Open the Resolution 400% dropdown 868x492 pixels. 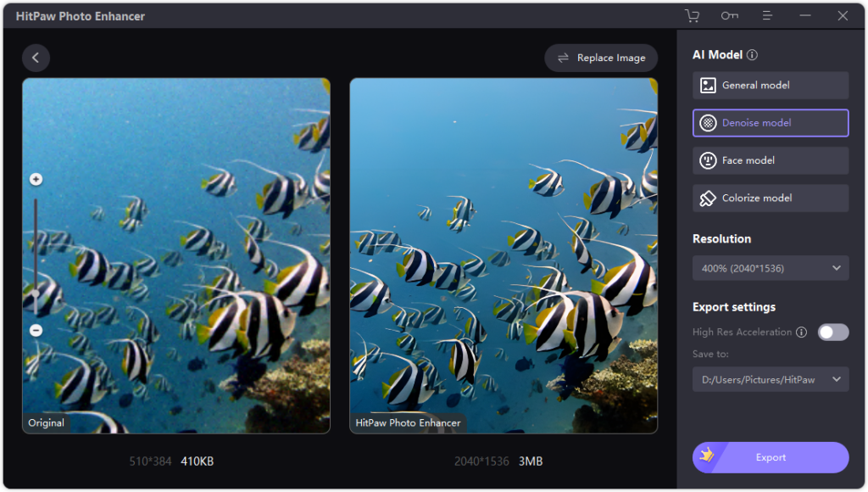pyautogui.click(x=770, y=268)
